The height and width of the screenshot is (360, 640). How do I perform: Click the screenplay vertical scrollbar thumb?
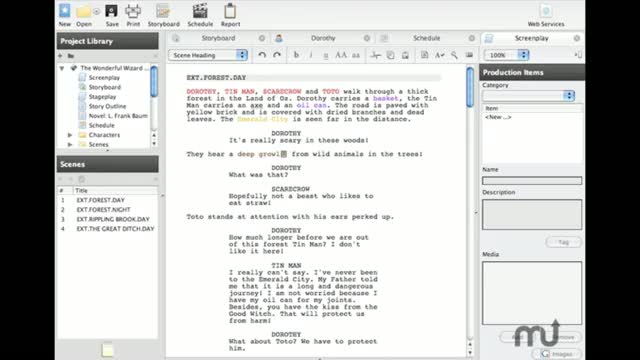coord(470,88)
